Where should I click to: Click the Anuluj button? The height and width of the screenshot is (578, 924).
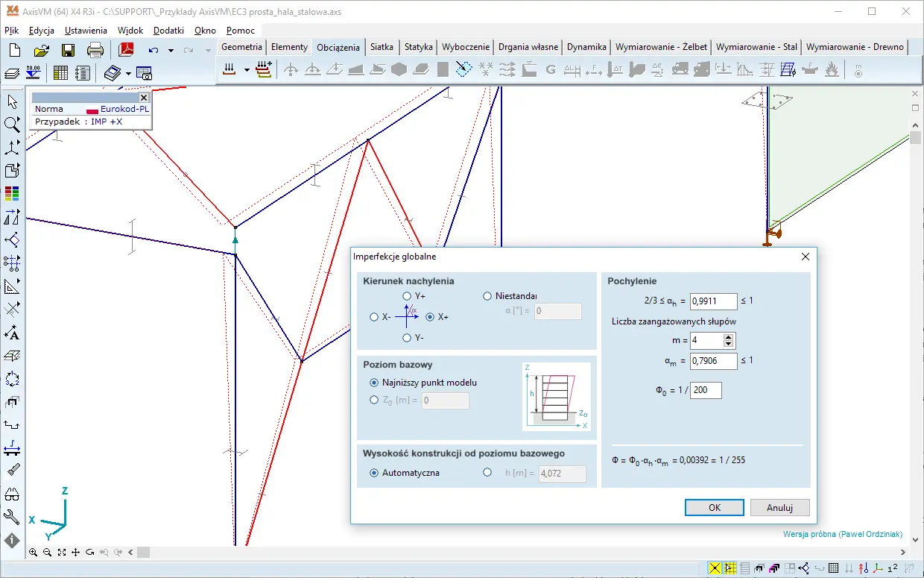pos(779,508)
